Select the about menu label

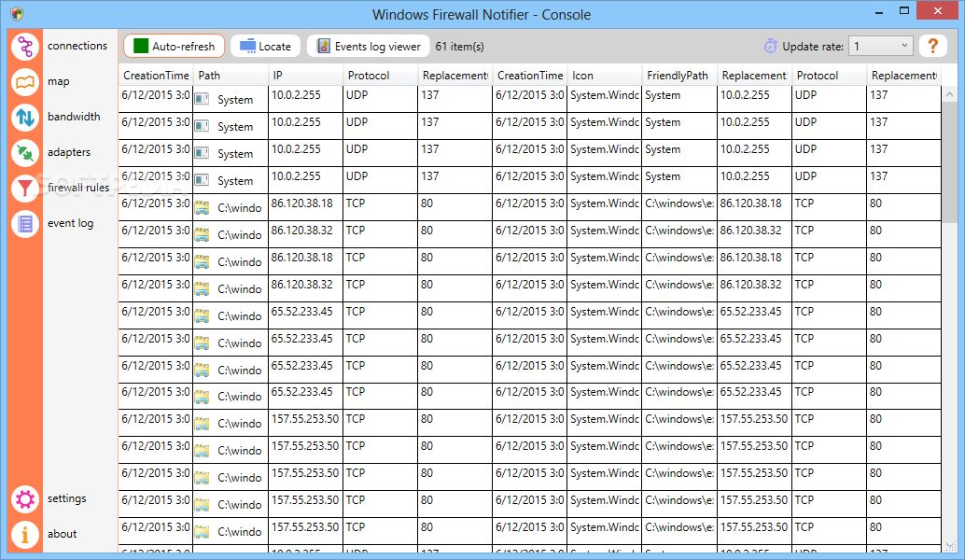tap(63, 534)
